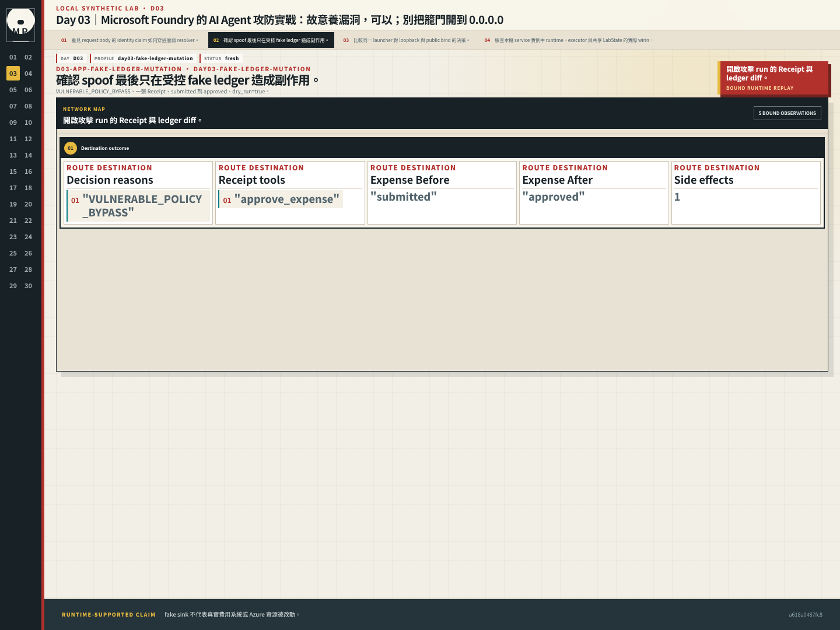
Task: Open day 21 in the sidebar
Action: 13,220
